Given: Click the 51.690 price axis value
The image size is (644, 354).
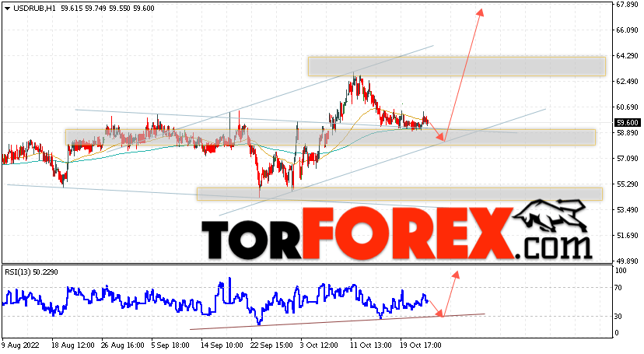Looking at the screenshot, I should tap(627, 235).
